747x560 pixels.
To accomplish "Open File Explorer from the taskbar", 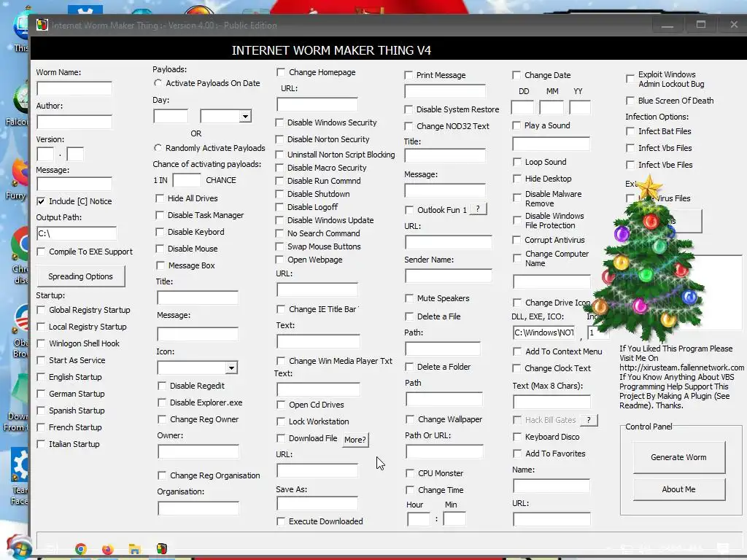I will (x=135, y=549).
